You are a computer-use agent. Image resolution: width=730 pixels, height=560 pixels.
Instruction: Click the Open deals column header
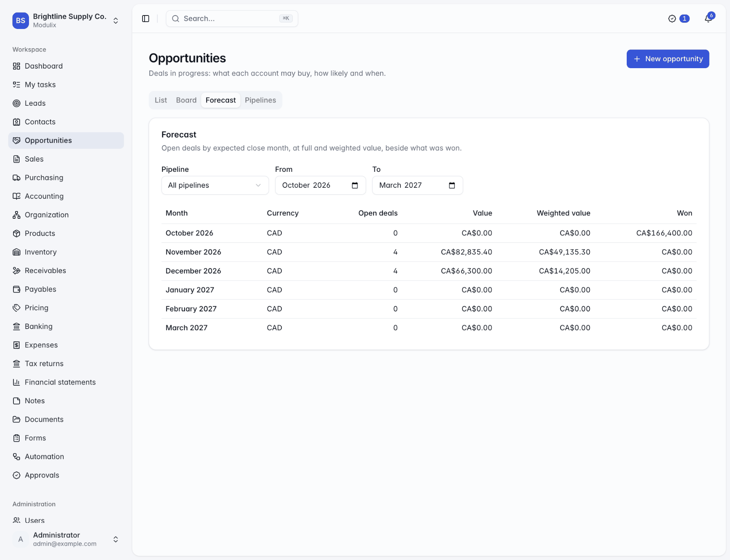point(378,213)
